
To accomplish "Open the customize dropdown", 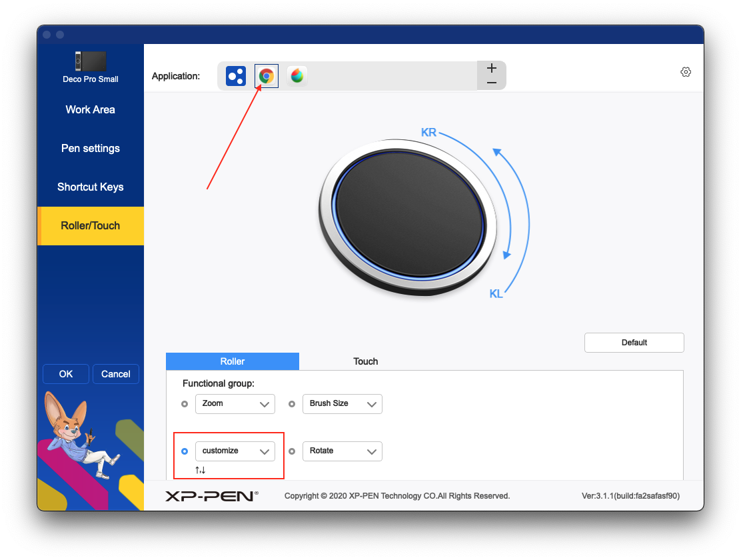I will click(x=235, y=451).
